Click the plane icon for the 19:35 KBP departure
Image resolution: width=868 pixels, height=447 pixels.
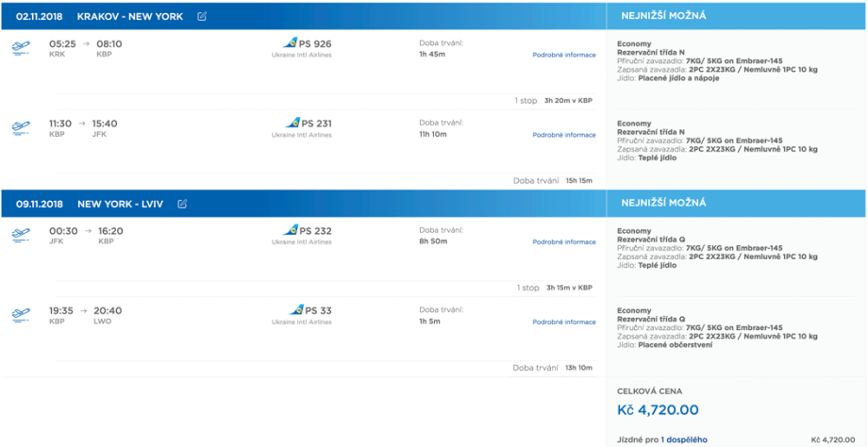coord(21,315)
